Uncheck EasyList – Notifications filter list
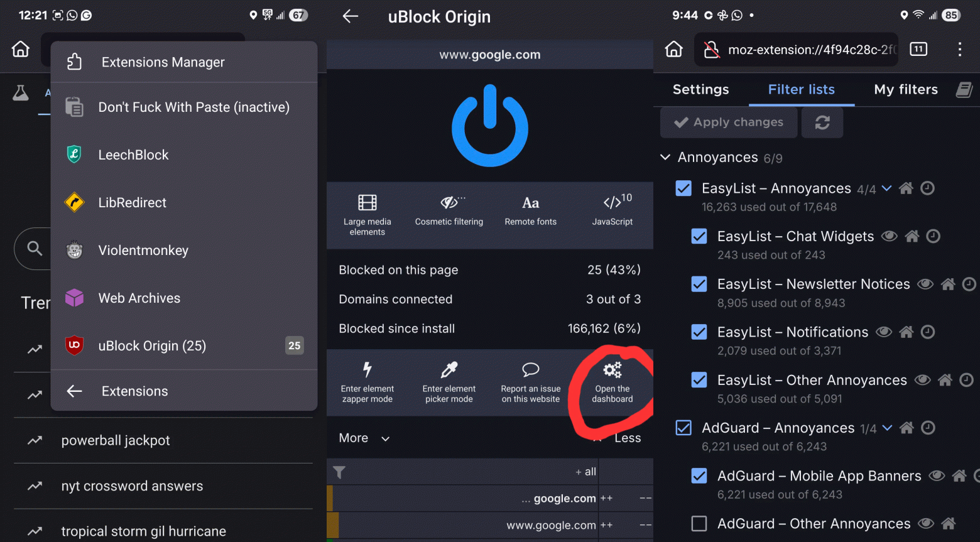The image size is (980, 542). [699, 332]
